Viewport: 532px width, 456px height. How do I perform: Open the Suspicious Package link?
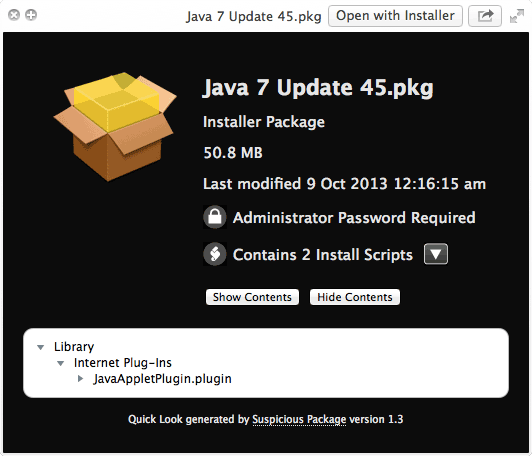[x=299, y=420]
